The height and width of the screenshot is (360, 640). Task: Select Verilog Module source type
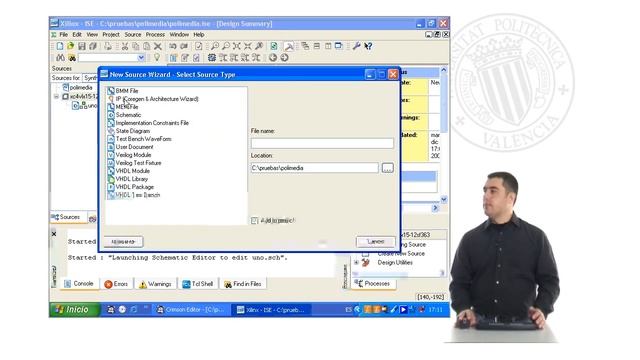(x=133, y=155)
